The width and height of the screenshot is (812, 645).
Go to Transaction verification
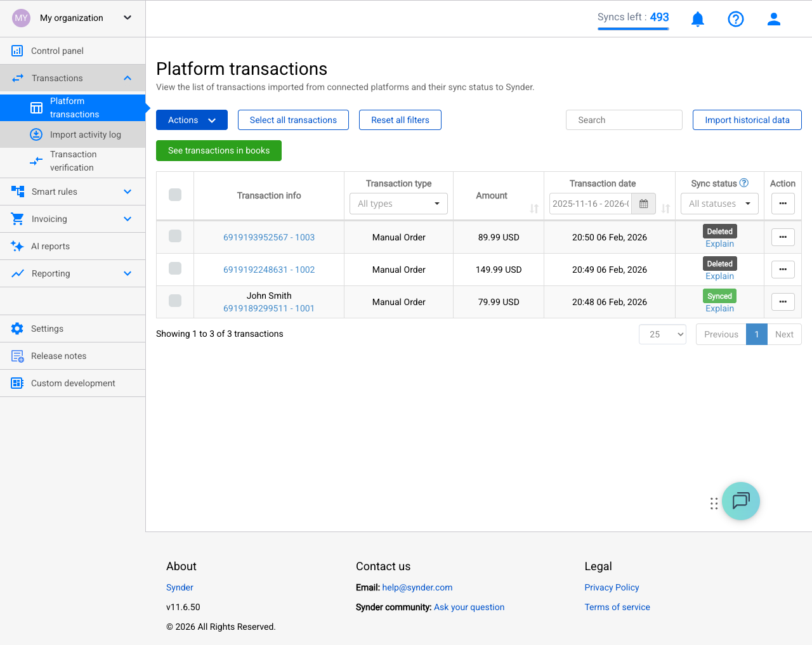(x=74, y=161)
